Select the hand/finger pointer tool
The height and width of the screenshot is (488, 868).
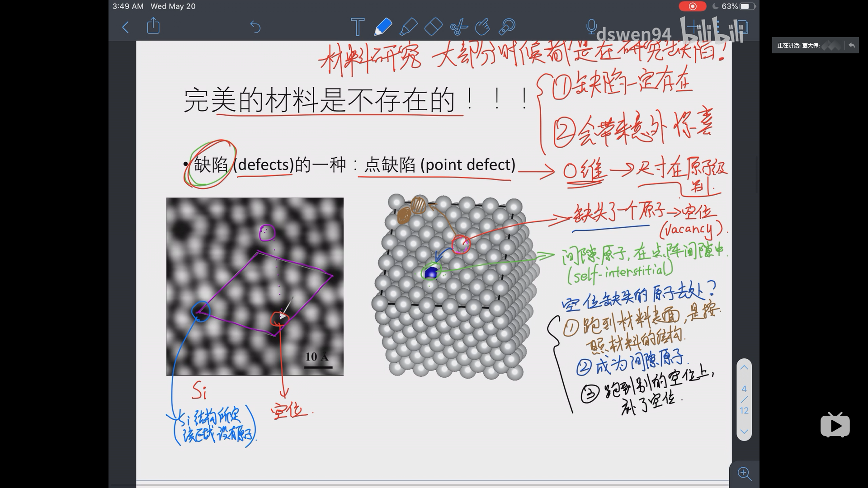click(x=482, y=27)
